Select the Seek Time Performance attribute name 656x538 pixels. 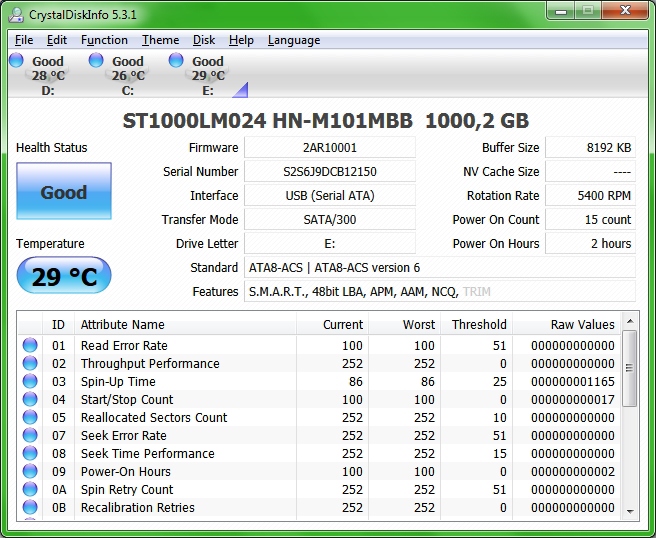147,453
